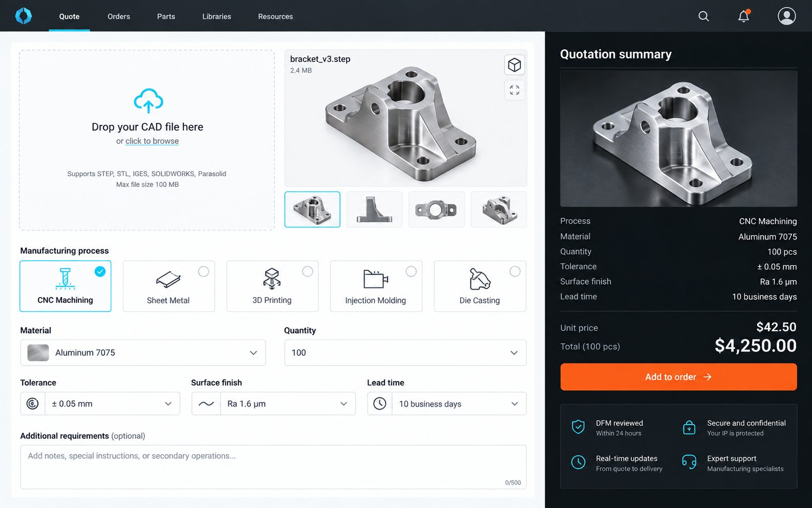Open the Material Aluminum 7075 dropdown

(143, 353)
